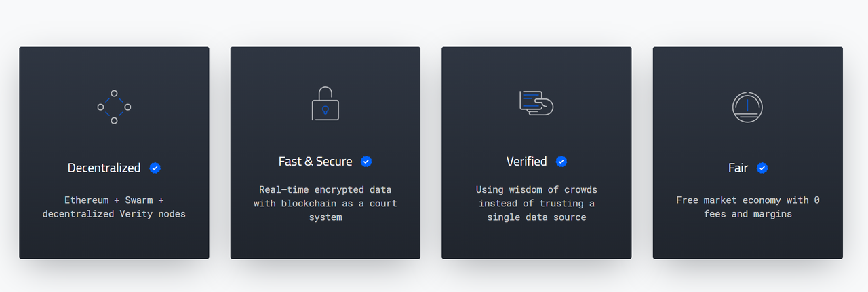Select the Fair heading text
868x292 pixels.
coord(738,168)
